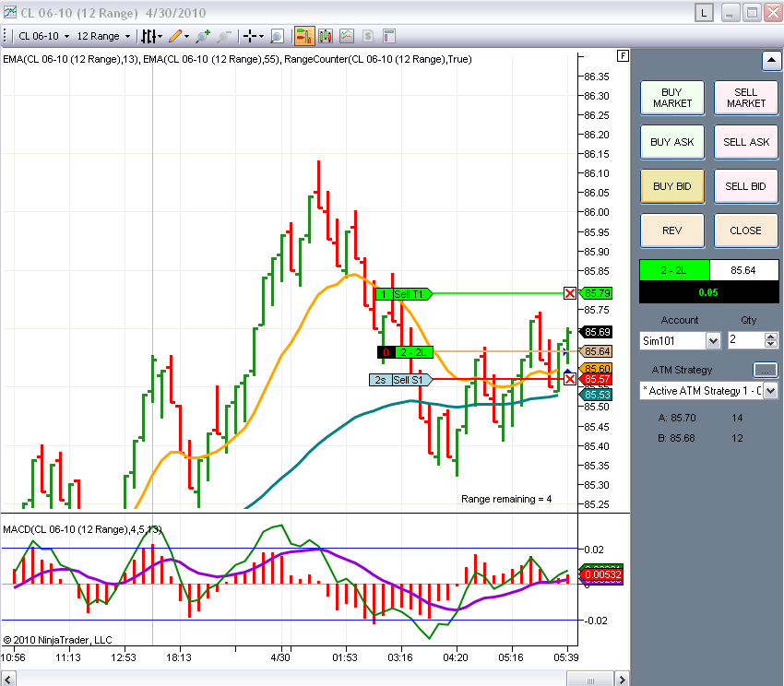The image size is (784, 686).
Task: Toggle the Chart Trader panel icon
Action: (304, 36)
